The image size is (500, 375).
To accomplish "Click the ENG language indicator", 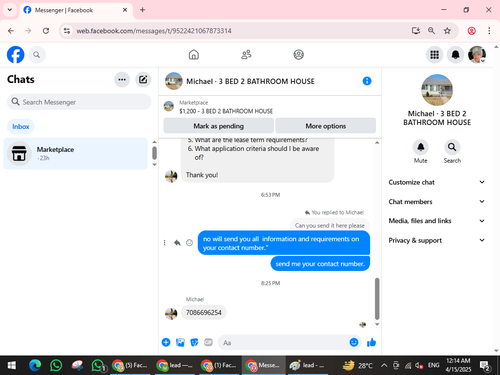I will coord(433,365).
